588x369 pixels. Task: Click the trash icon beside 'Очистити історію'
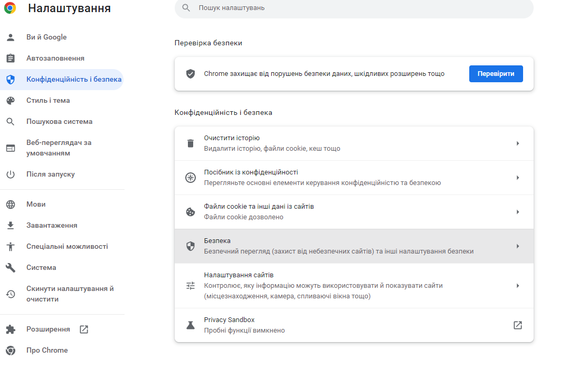click(x=191, y=142)
